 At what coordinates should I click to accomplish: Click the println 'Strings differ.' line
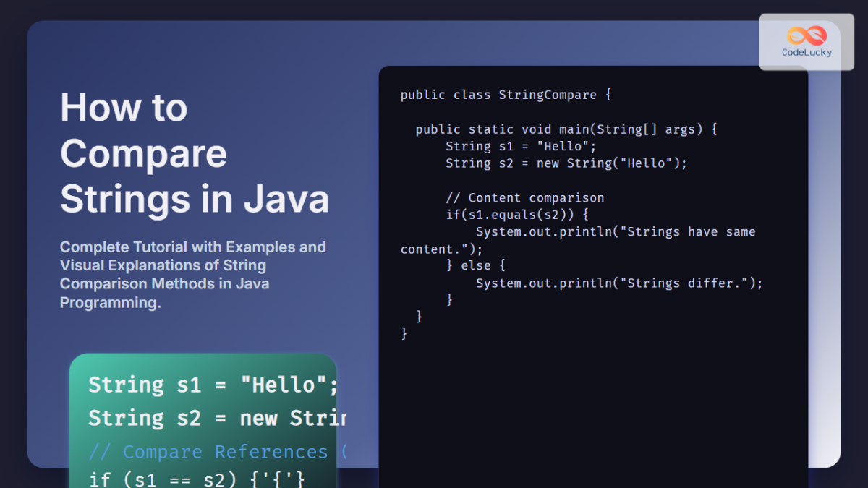click(x=618, y=283)
